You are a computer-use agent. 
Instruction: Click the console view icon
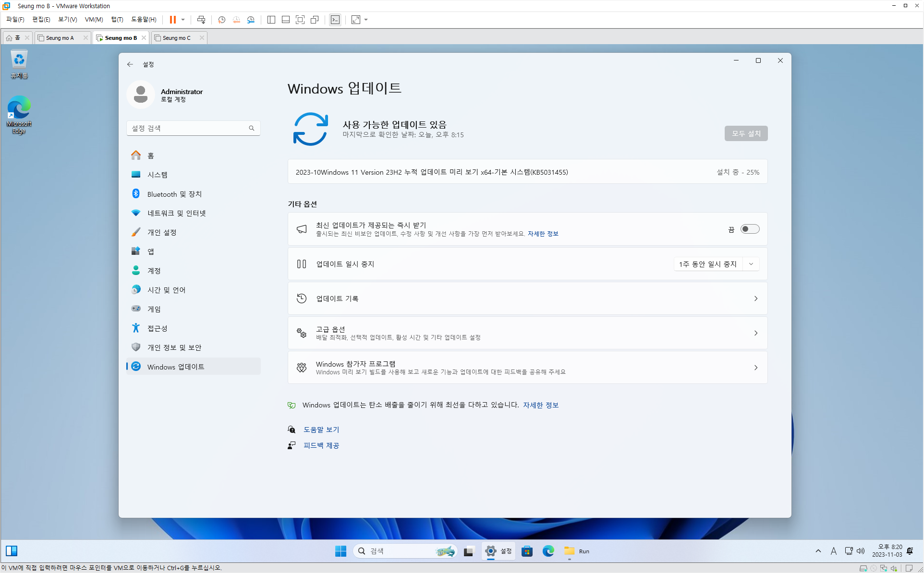(x=335, y=20)
